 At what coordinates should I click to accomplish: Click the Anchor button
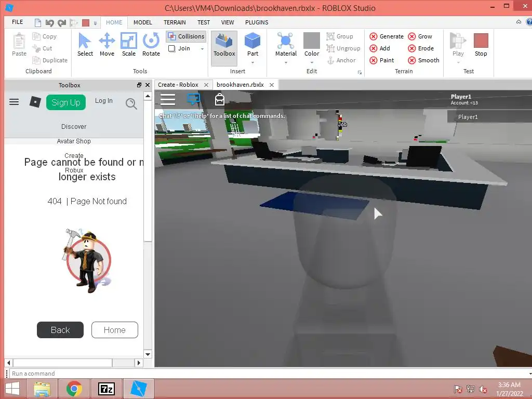[341, 60]
